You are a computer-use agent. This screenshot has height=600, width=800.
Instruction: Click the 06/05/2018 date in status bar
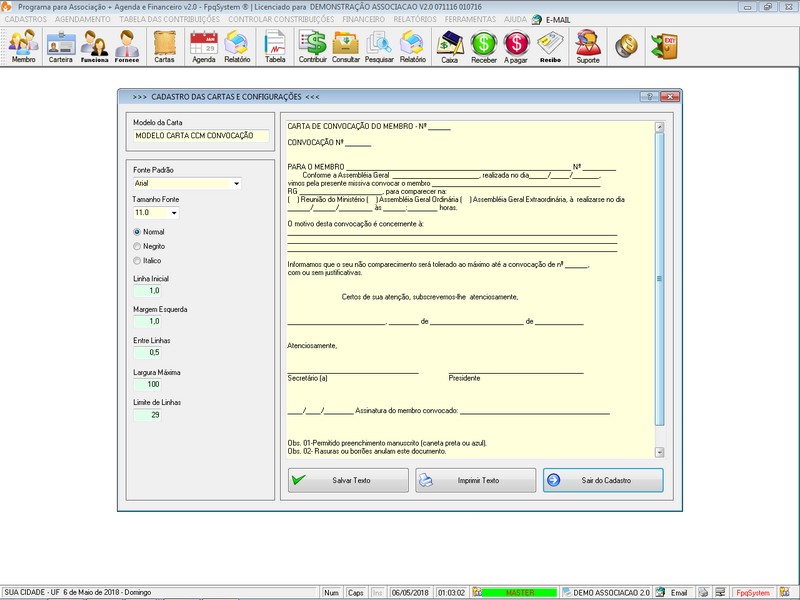click(x=410, y=592)
